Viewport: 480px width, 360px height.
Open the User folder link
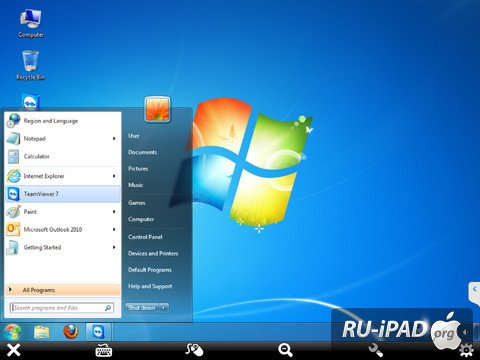point(134,136)
